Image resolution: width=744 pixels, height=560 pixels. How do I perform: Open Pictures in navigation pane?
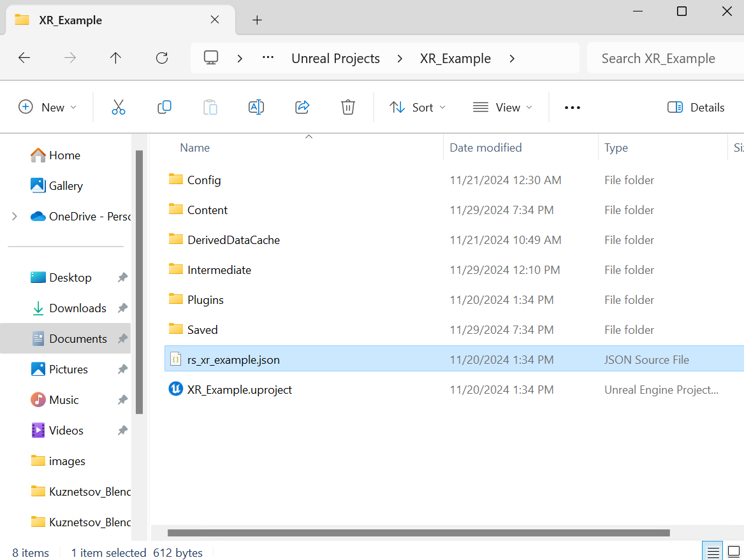pyautogui.click(x=59, y=369)
